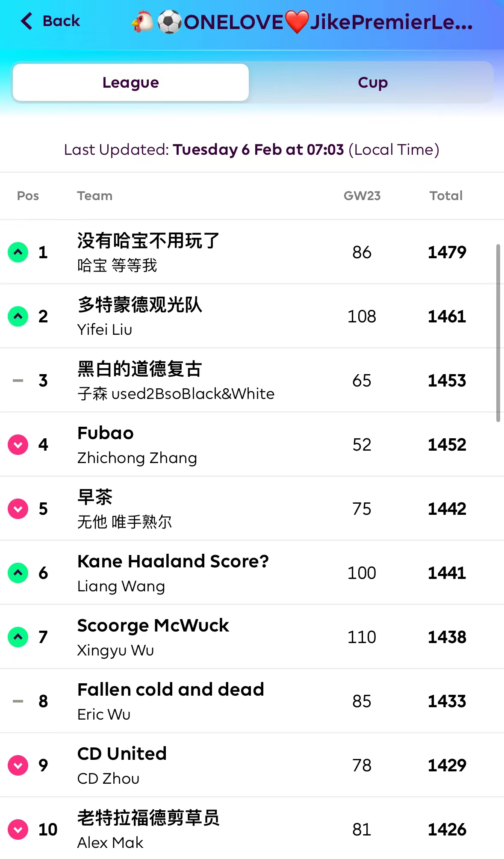504x859 pixels.
Task: Click the vertical scrollbar handle
Action: pyautogui.click(x=498, y=333)
